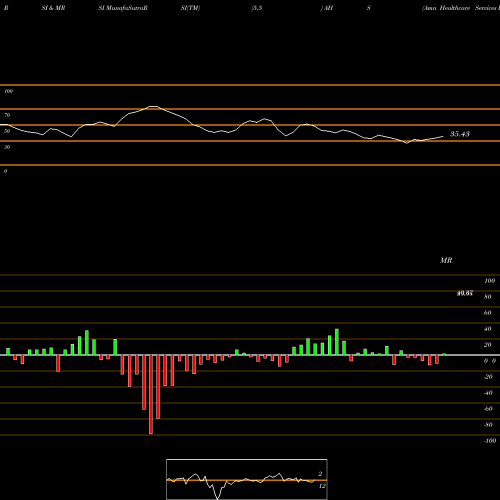Click the Amn Healthcare Services title text

point(461,8)
